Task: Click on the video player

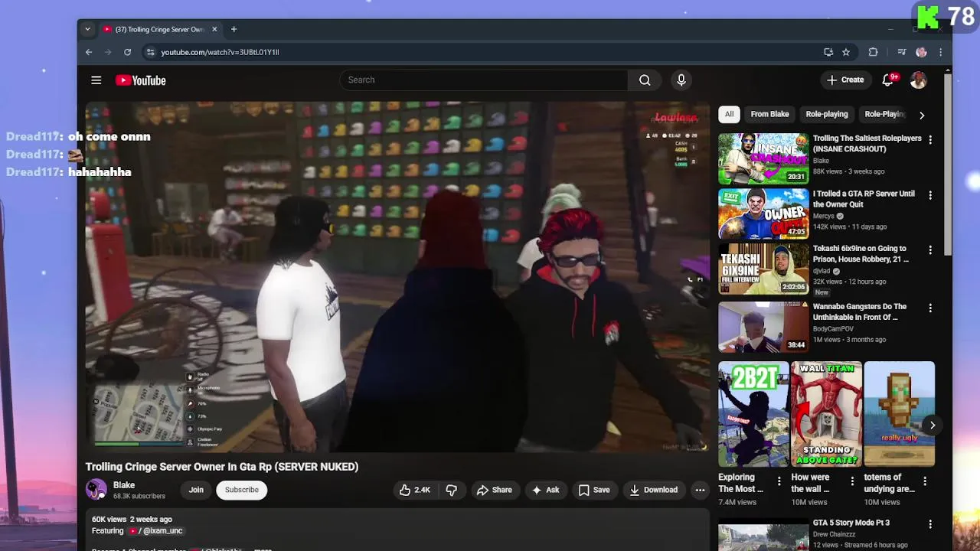Action: pos(397,277)
